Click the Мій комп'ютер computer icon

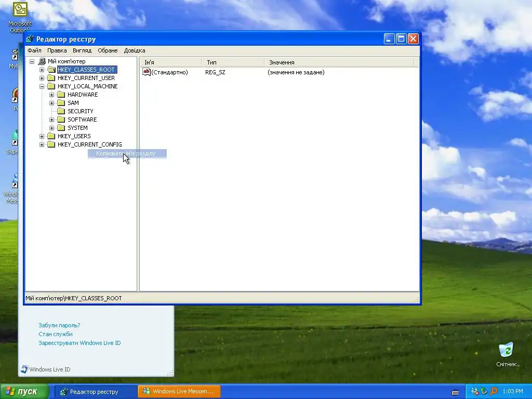(42, 61)
